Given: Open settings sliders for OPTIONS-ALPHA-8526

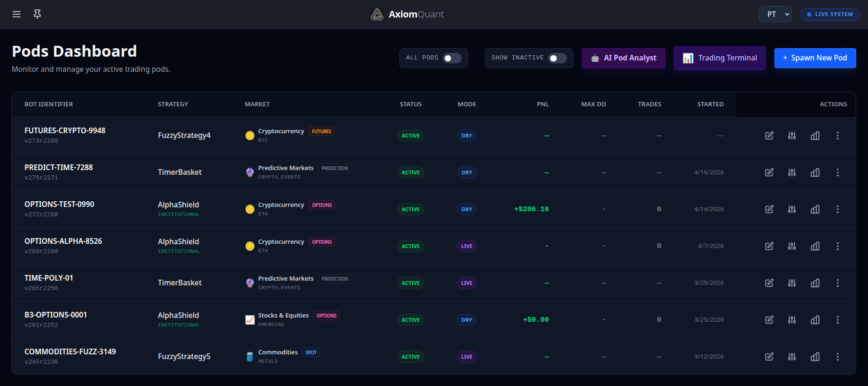Looking at the screenshot, I should click(792, 246).
